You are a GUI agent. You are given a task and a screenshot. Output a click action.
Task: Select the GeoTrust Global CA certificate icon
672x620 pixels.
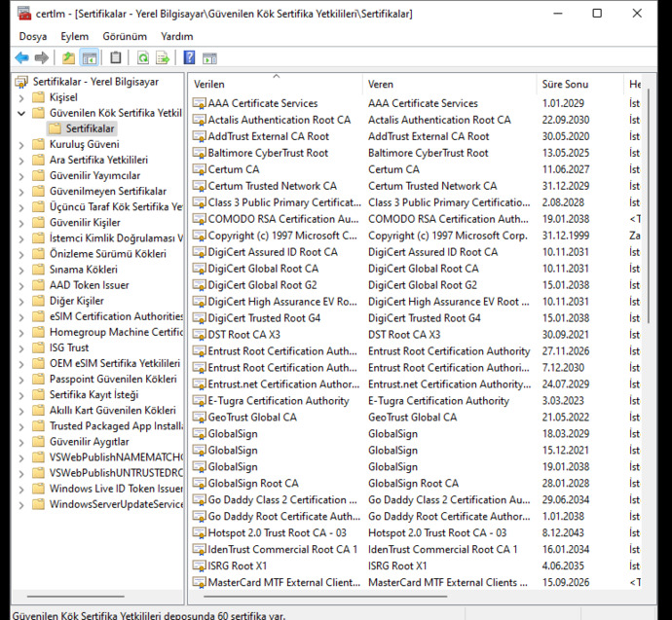click(x=199, y=418)
